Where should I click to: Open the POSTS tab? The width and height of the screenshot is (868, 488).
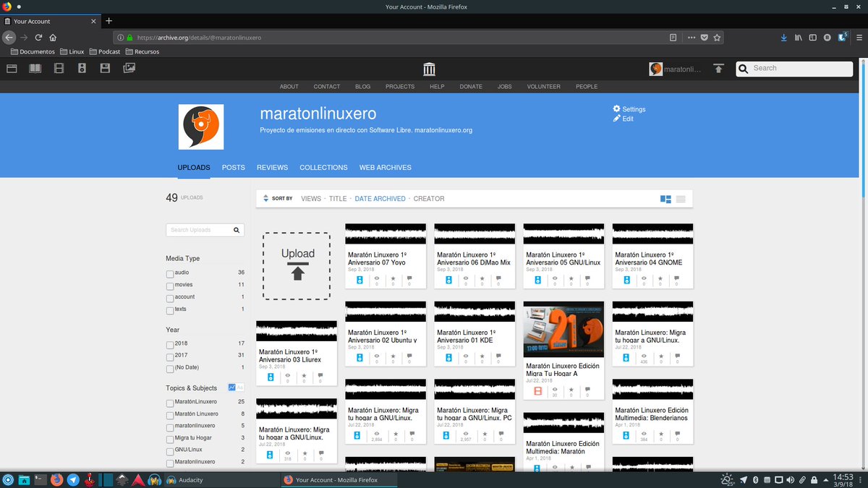234,168
